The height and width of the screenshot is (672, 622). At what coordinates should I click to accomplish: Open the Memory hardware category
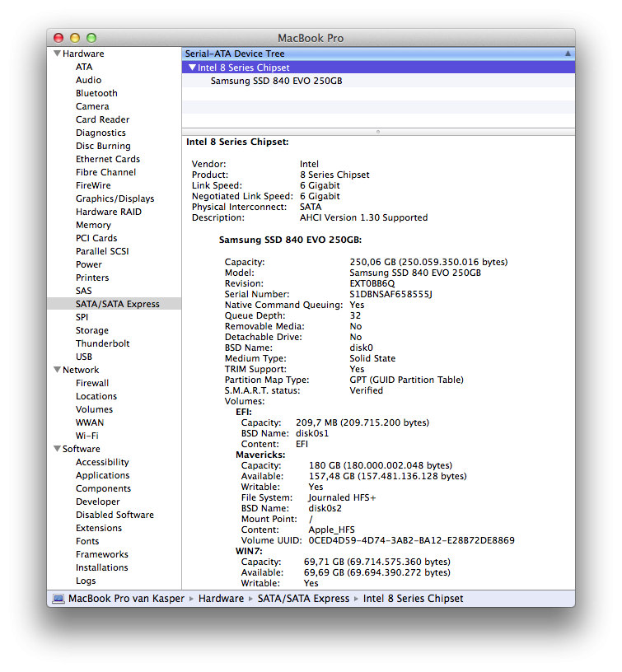[x=93, y=225]
